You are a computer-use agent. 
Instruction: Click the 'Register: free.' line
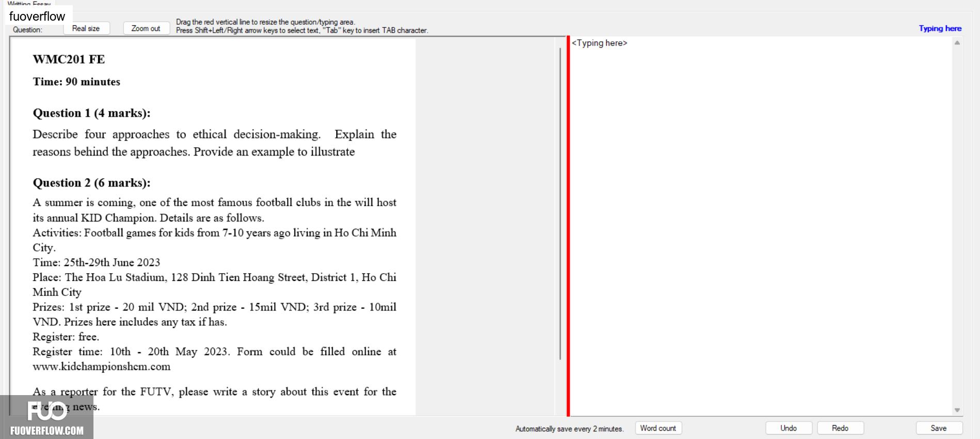66,337
